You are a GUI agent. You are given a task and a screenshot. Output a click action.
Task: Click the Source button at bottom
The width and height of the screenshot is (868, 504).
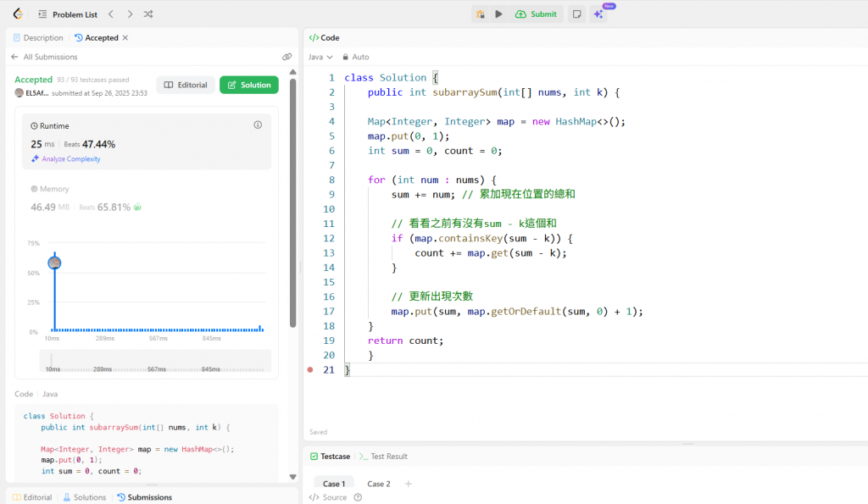[328, 497]
